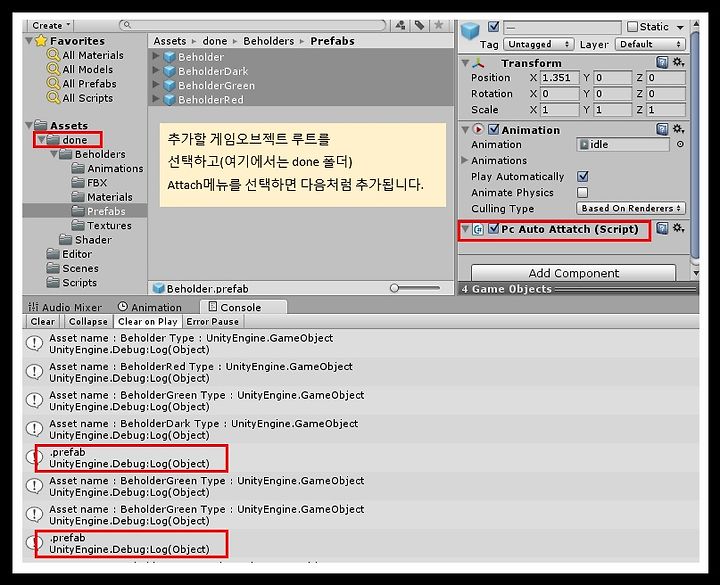Toggle Pc Auto Attatch script enabled checkbox
Image resolution: width=720 pixels, height=585 pixels.
pyautogui.click(x=494, y=228)
